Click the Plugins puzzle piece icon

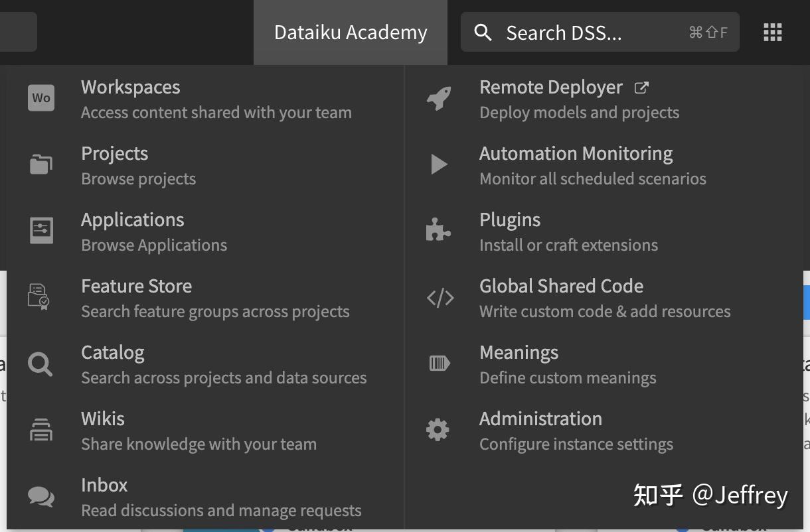click(438, 230)
